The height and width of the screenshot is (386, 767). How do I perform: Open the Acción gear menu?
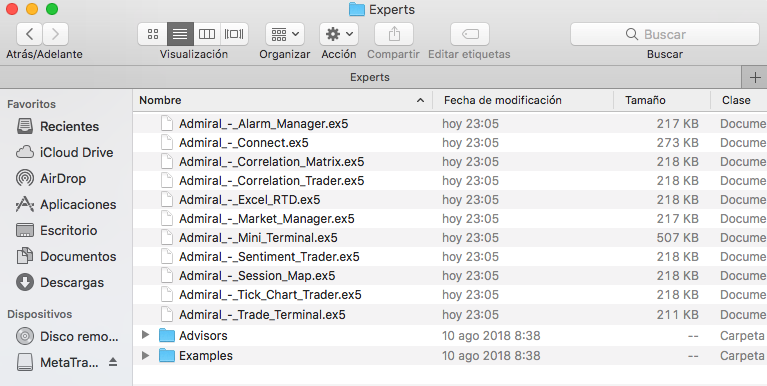(x=339, y=34)
